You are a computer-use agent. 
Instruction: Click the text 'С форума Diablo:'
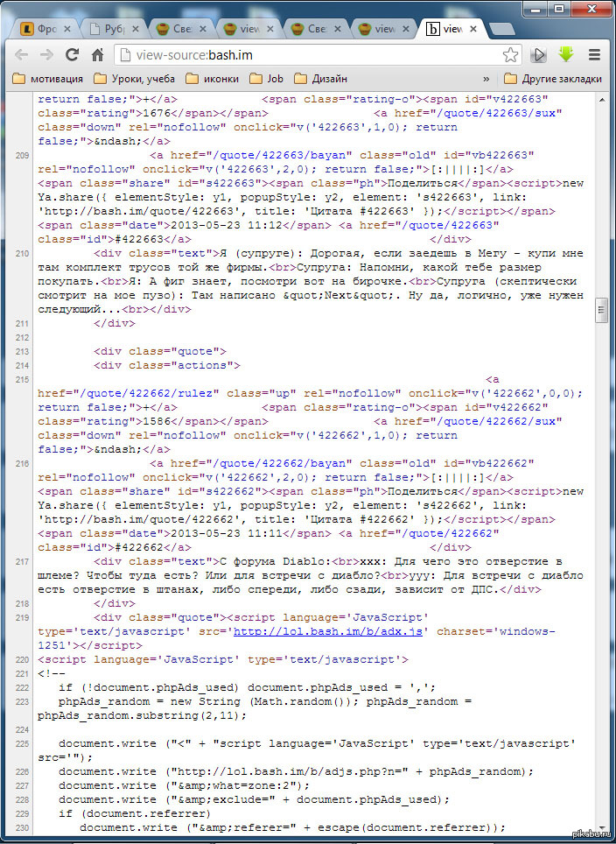coord(276,561)
